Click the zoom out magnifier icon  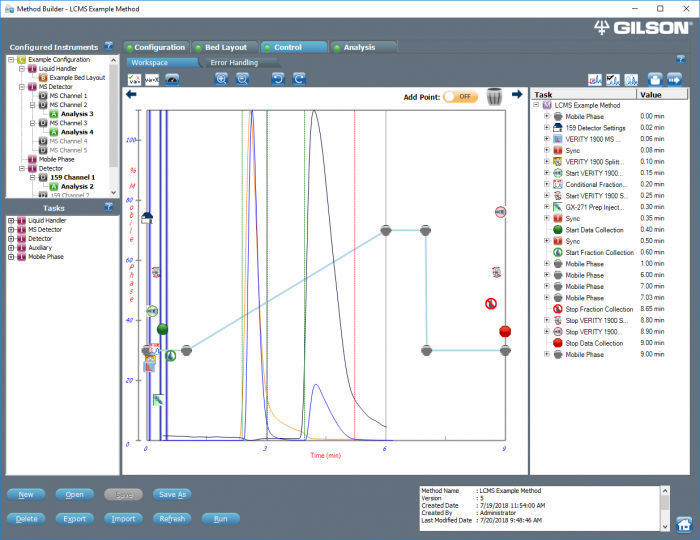242,79
